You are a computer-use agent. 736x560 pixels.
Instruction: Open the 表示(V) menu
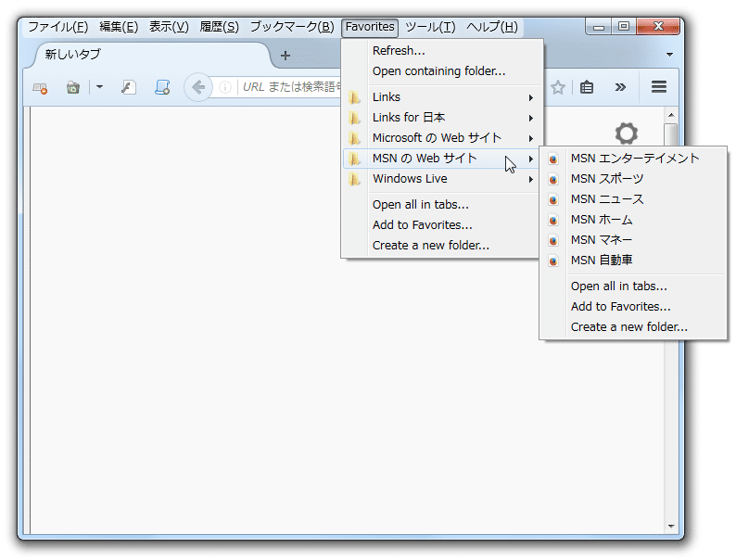pos(169,27)
